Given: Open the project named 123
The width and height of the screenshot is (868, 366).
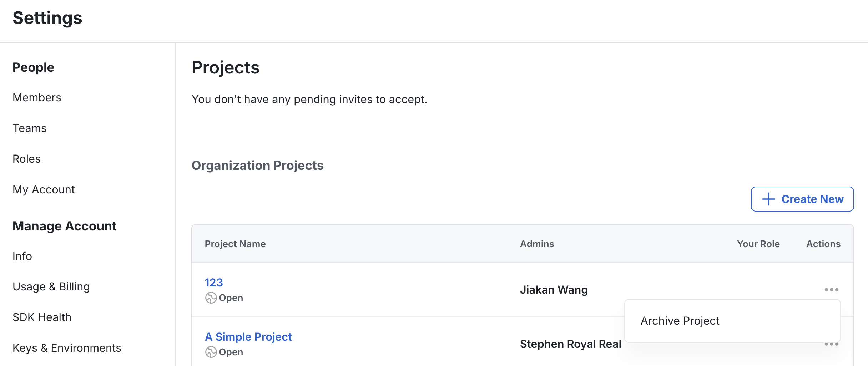Looking at the screenshot, I should [213, 282].
